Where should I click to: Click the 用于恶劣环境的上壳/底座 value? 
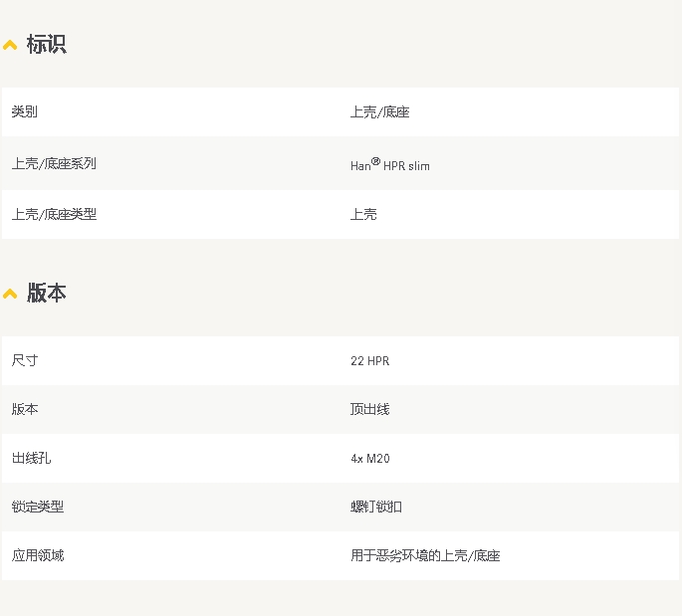425,555
